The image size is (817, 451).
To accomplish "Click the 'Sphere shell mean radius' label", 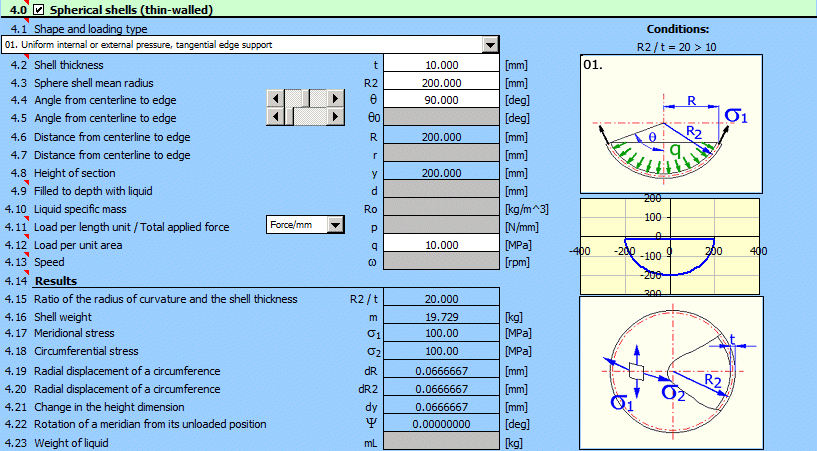I will coord(94,83).
